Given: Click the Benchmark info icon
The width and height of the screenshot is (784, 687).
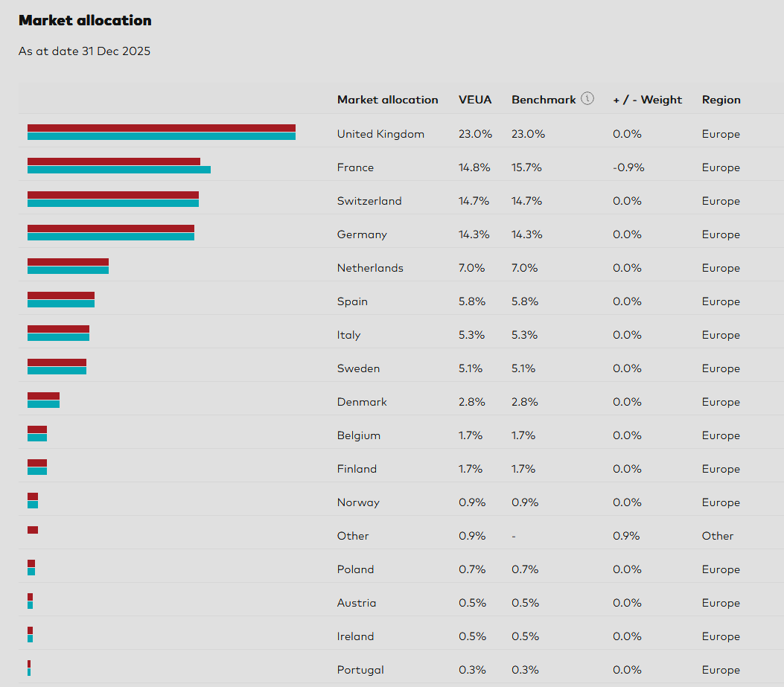Looking at the screenshot, I should [587, 98].
